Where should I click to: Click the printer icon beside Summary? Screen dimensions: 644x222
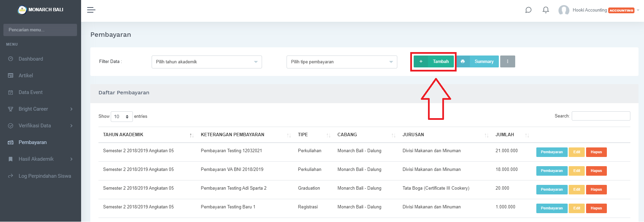point(463,62)
